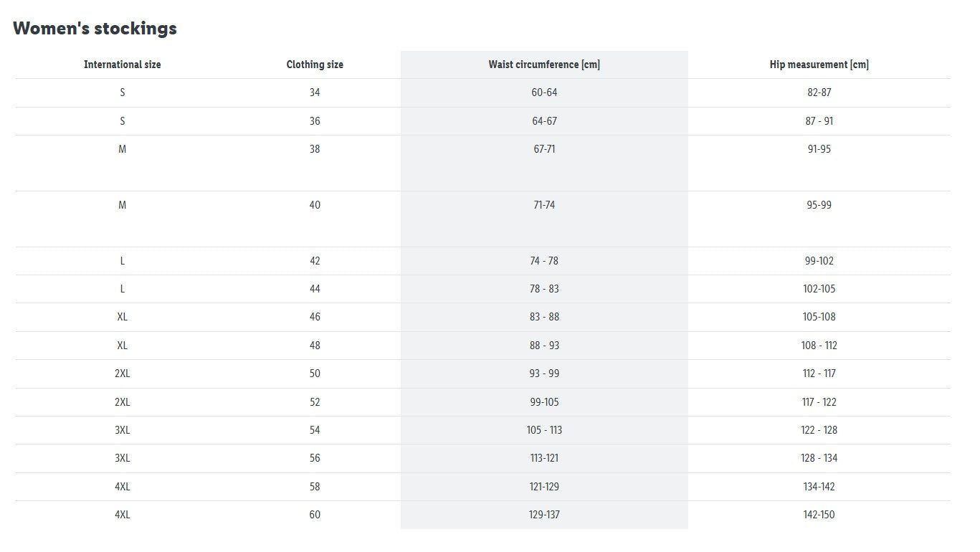980x552 pixels.
Task: Click waist value 105 - 113
Action: (x=544, y=430)
